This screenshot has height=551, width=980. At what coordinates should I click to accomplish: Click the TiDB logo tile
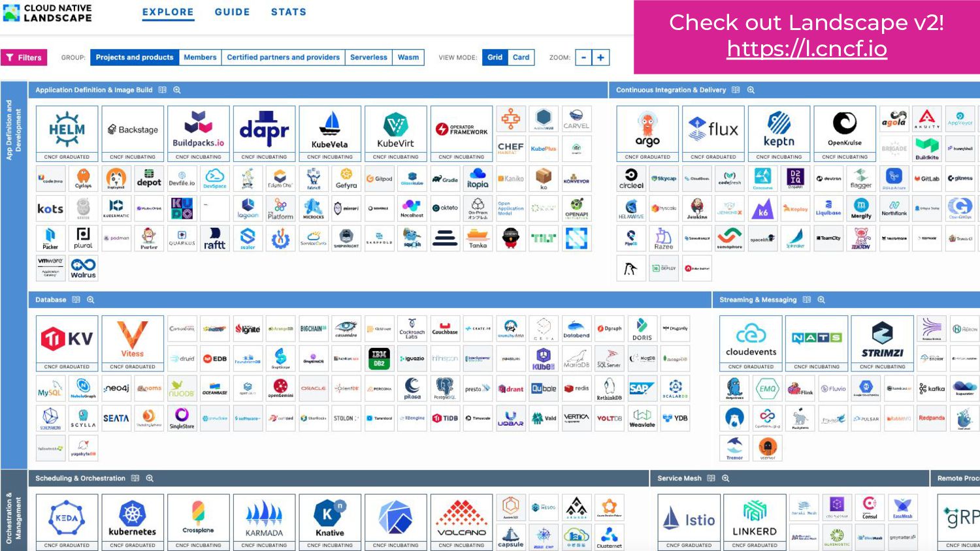[x=445, y=418]
